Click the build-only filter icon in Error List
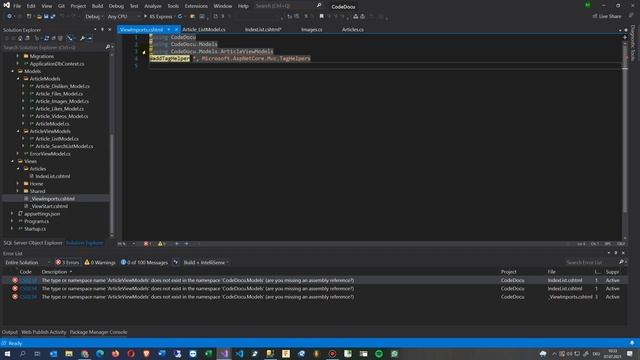This screenshot has height=360, width=640. click(x=176, y=262)
